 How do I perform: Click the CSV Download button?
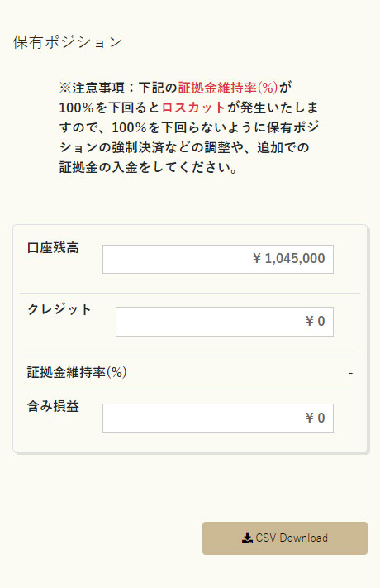tap(285, 538)
